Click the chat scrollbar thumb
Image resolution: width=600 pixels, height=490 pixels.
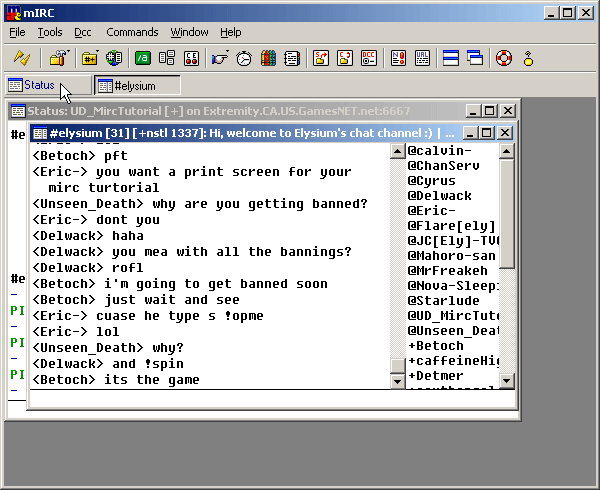point(398,366)
